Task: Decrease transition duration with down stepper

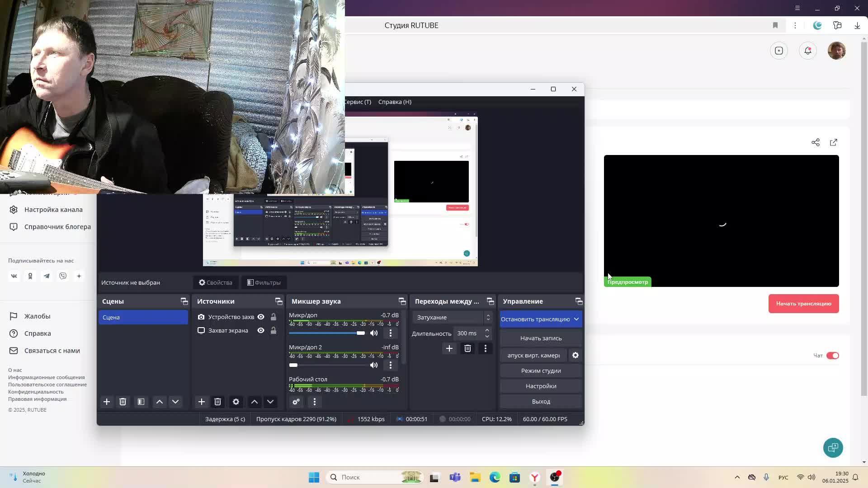Action: coord(487,336)
